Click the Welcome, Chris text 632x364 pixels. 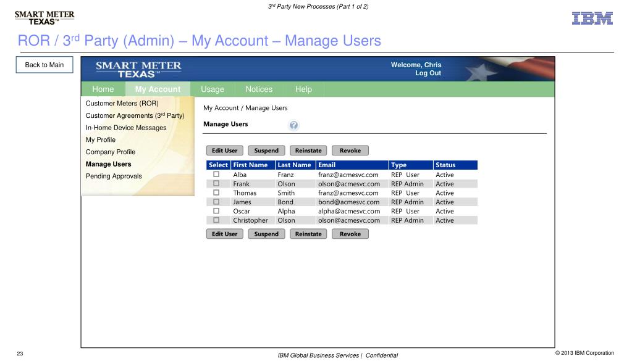pos(416,65)
